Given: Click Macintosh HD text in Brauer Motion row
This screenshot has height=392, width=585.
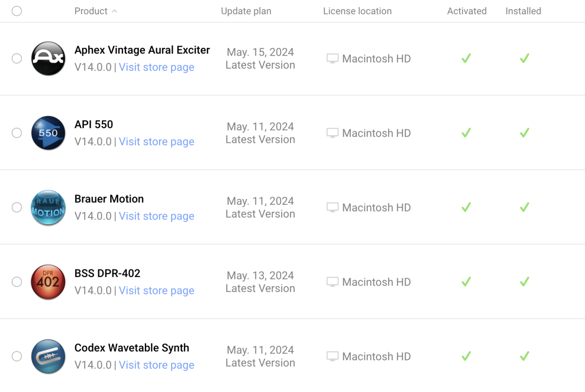Looking at the screenshot, I should click(376, 208).
